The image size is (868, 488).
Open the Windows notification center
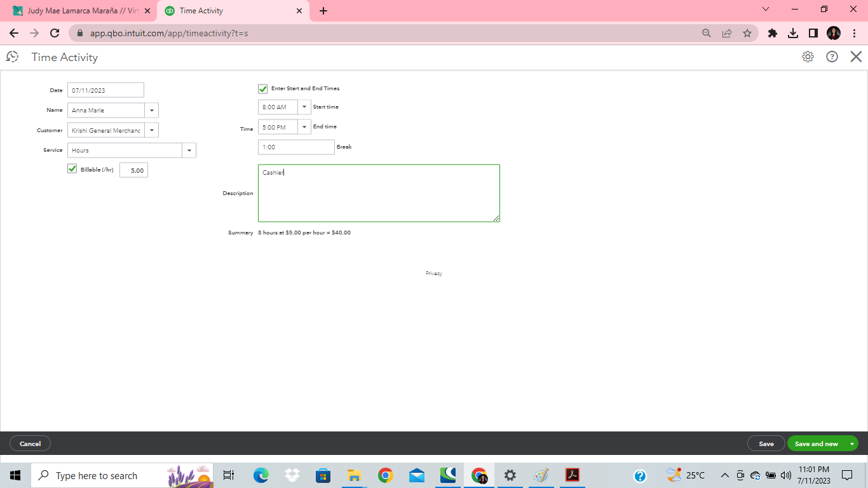pyautogui.click(x=846, y=475)
